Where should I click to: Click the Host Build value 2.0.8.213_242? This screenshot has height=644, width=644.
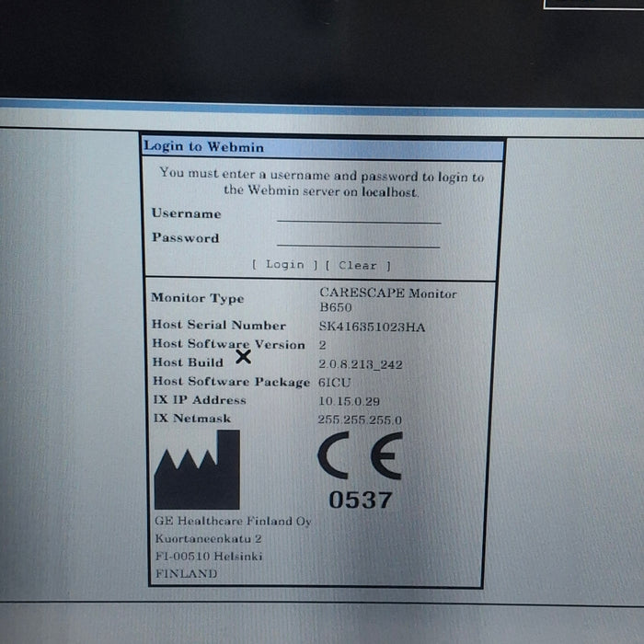[x=360, y=364]
